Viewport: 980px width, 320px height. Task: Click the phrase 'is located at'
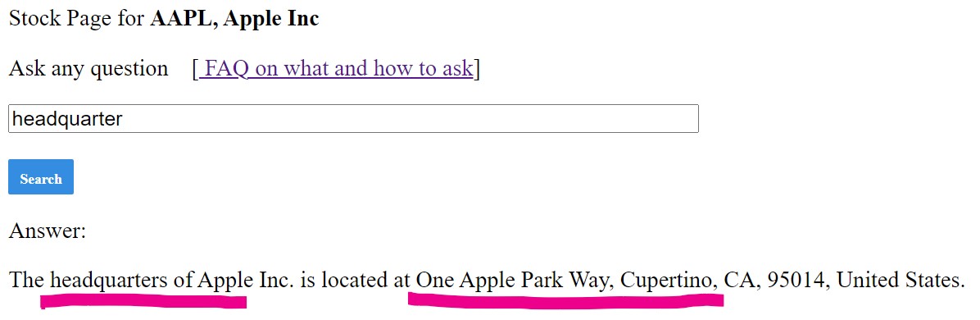point(355,279)
